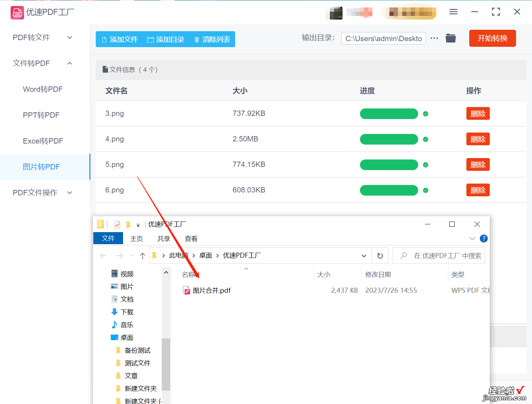Screen dimensions: 532x404
Task: Click the progress bar for 6.png
Action: pos(389,190)
